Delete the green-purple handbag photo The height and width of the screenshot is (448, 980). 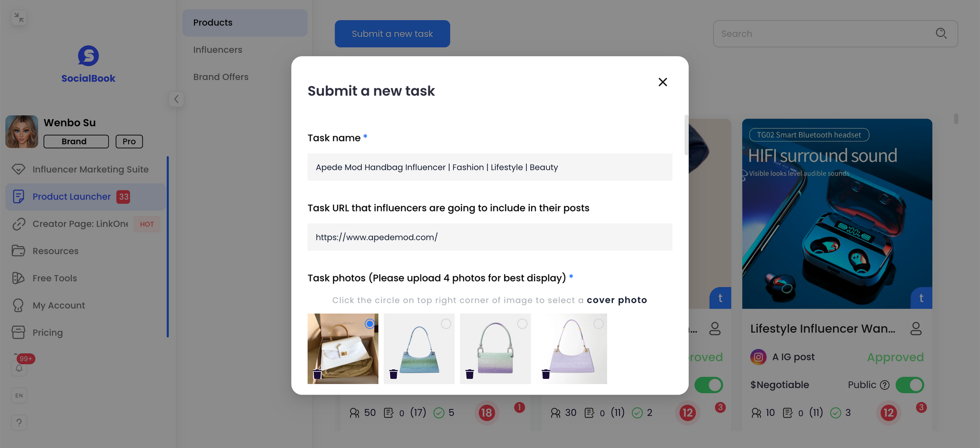click(x=469, y=374)
